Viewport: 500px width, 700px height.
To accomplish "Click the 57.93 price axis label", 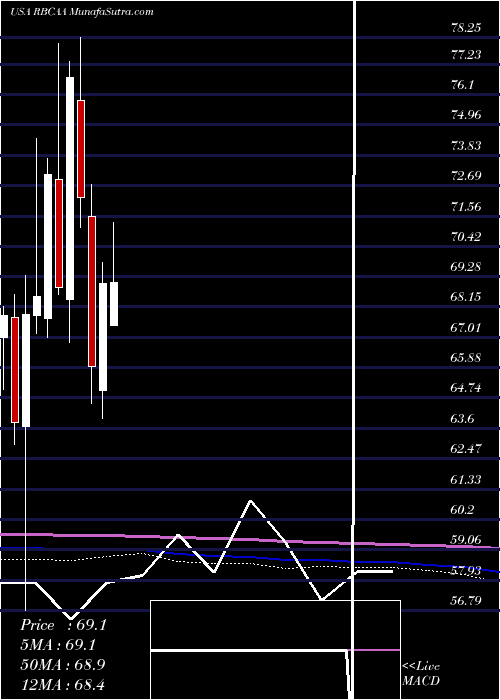I will coord(466,571).
